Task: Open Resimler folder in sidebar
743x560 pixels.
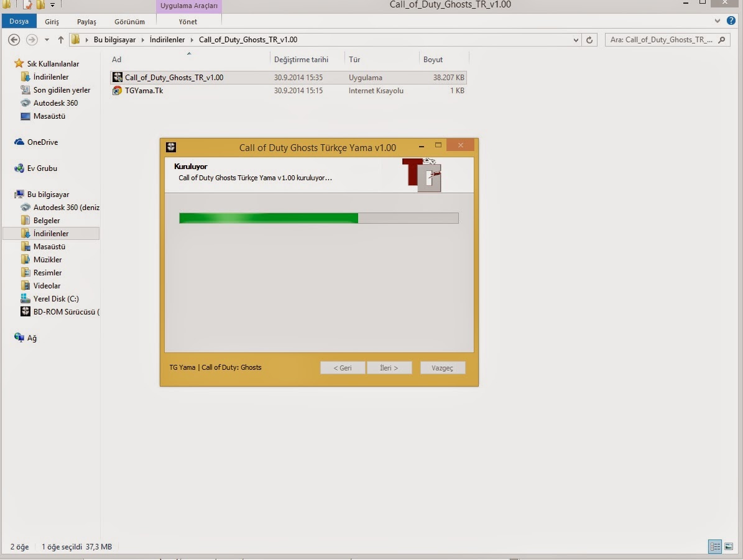Action: click(47, 273)
